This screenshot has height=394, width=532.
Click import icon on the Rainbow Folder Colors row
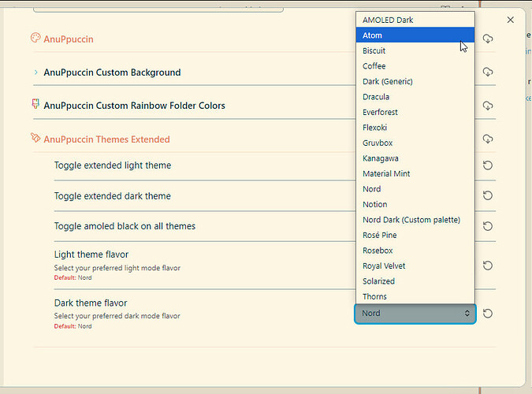point(488,106)
